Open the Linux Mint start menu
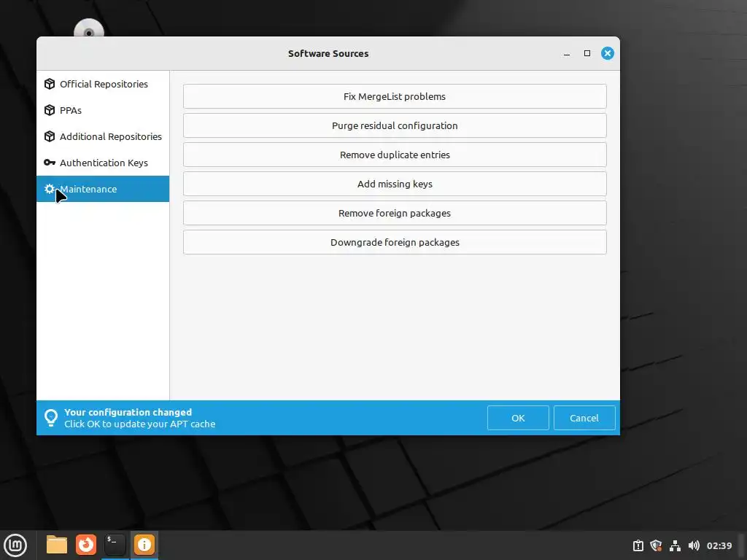Screen dimensions: 747x560 15,545
